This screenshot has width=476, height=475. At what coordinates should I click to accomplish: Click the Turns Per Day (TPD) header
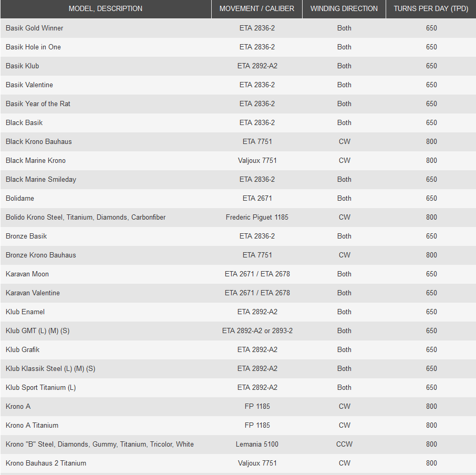coord(431,9)
